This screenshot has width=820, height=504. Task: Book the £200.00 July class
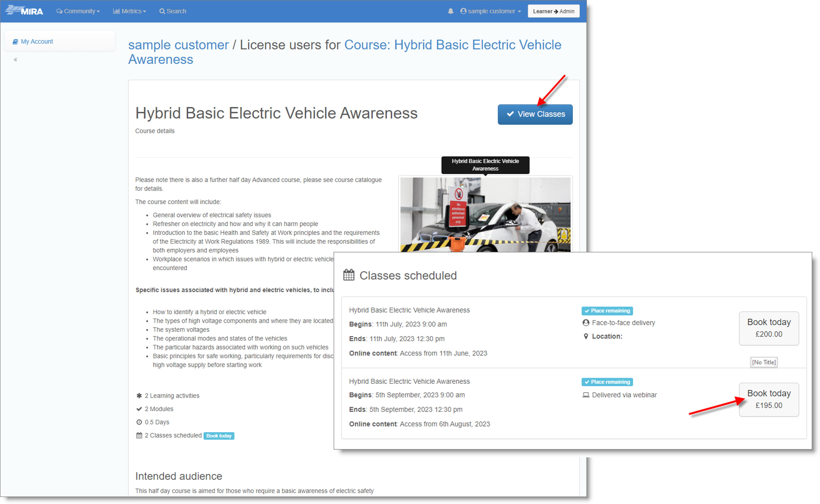[769, 328]
